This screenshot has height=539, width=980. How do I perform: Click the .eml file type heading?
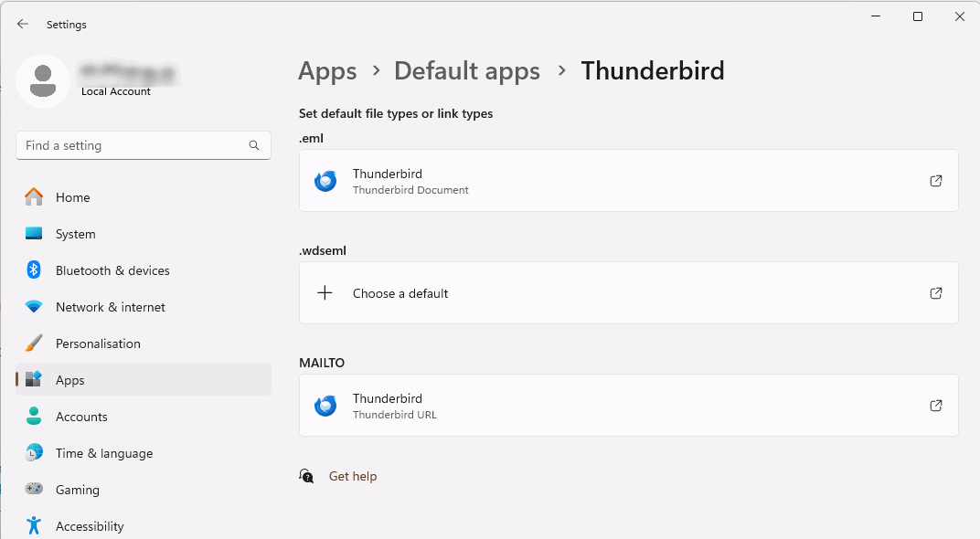coord(311,138)
